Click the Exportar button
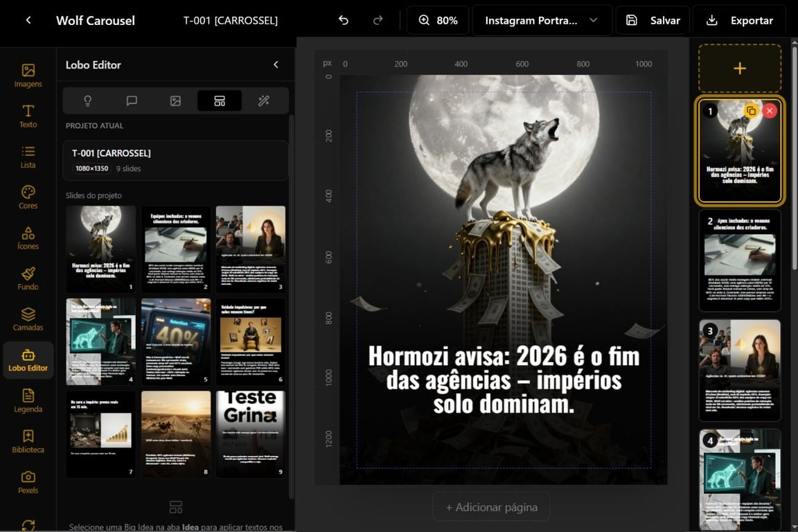 740,20
